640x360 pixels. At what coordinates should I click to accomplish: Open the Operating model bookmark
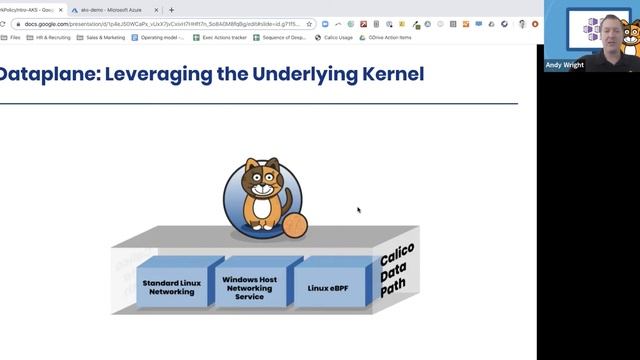158,38
